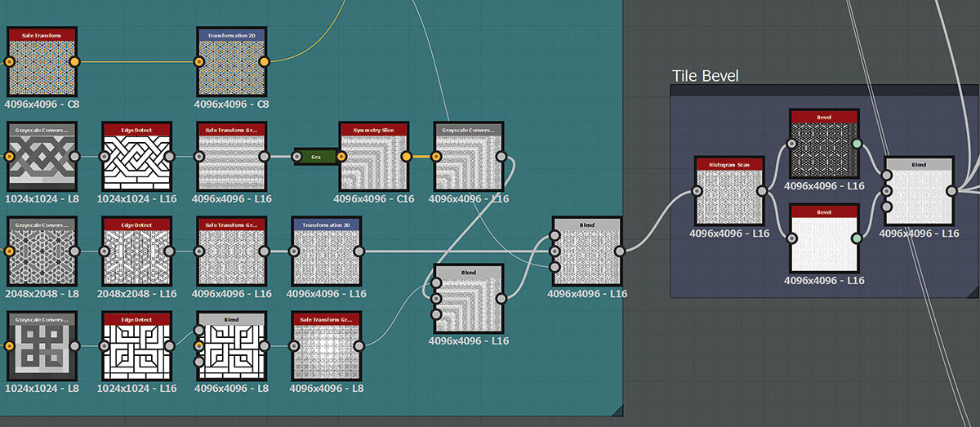Image resolution: width=980 pixels, height=427 pixels.
Task: Click output pin of celtic knot Edge Detect node
Action: tap(169, 157)
